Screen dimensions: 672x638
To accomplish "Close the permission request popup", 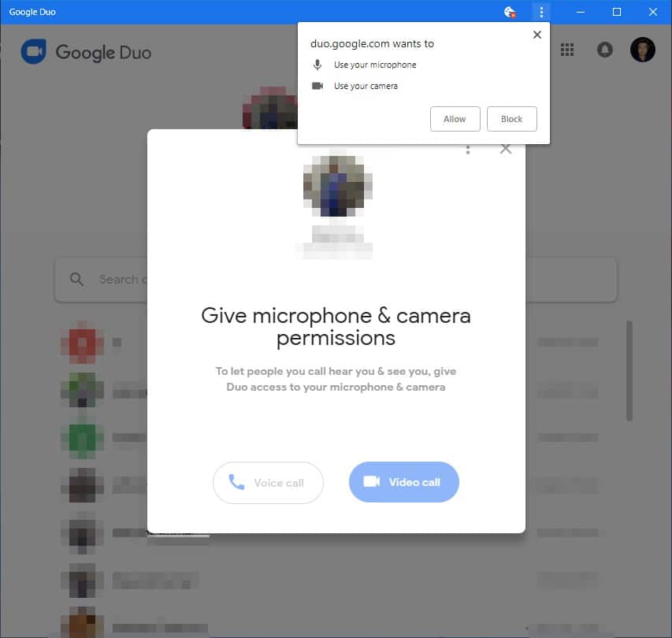I will tap(536, 35).
